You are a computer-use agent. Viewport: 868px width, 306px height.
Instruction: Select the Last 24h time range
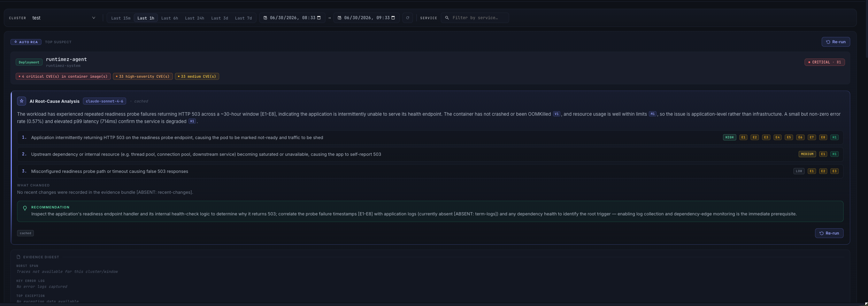[x=194, y=18]
